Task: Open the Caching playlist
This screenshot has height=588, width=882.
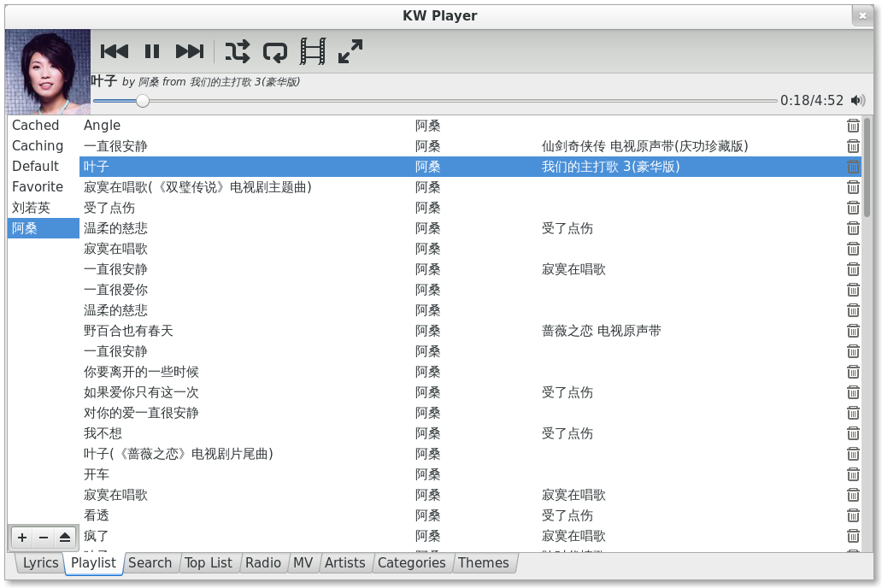Action: tap(44, 146)
